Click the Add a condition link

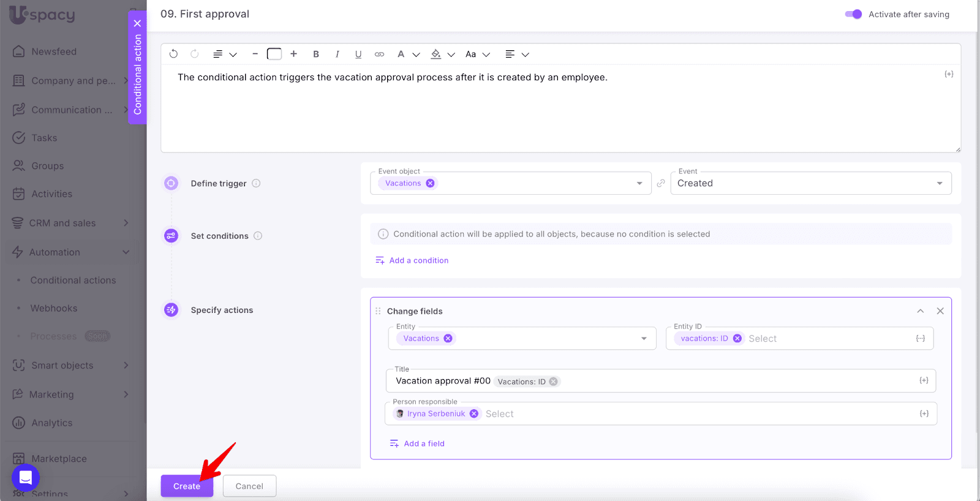point(419,260)
